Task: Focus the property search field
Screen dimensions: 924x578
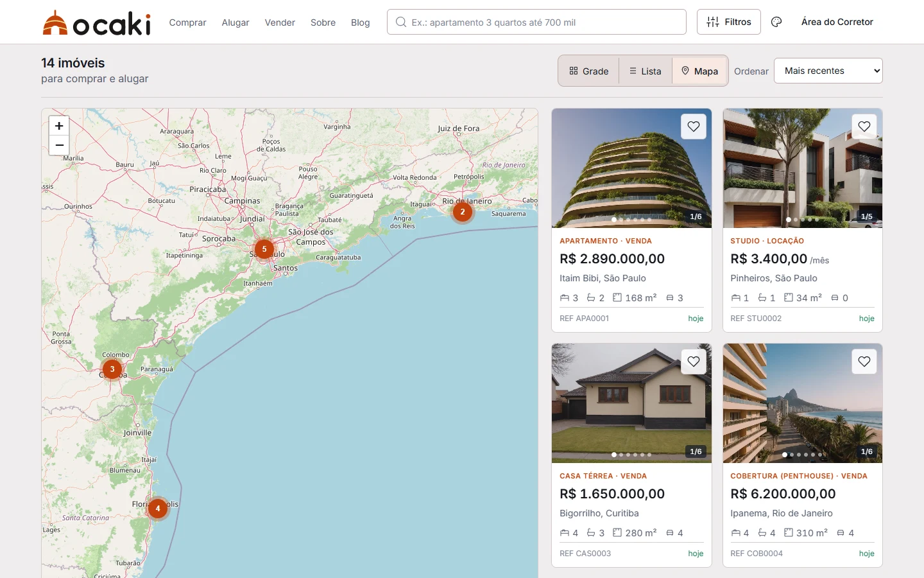Action: tap(536, 22)
